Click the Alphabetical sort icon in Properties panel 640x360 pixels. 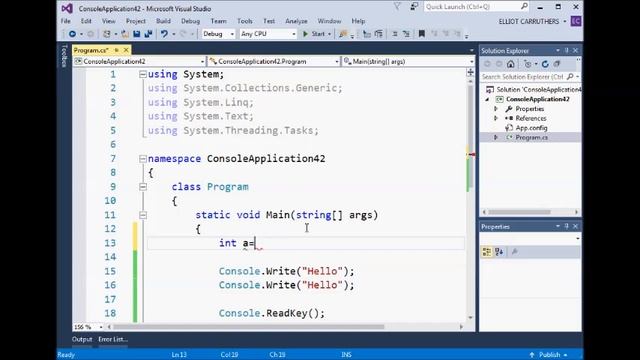click(x=499, y=252)
